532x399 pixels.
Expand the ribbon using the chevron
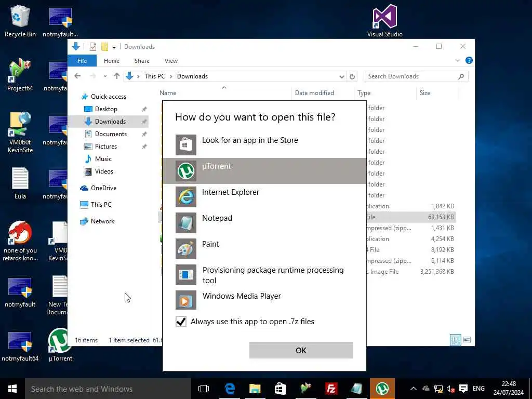(x=457, y=60)
